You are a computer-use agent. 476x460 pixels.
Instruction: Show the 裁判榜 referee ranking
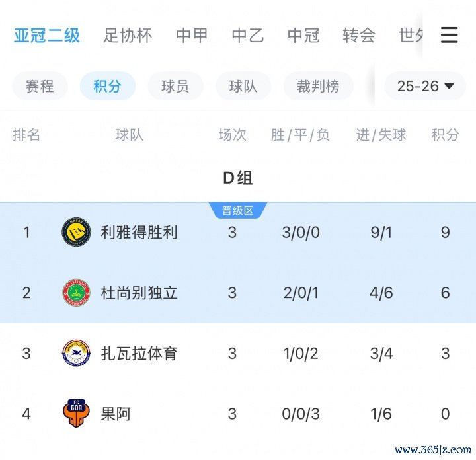tap(318, 86)
